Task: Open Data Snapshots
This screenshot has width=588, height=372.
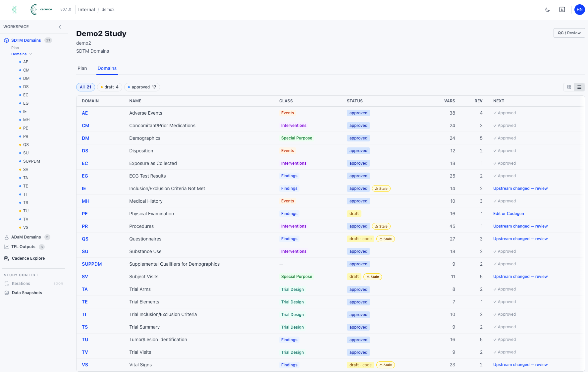Action: coord(27,293)
